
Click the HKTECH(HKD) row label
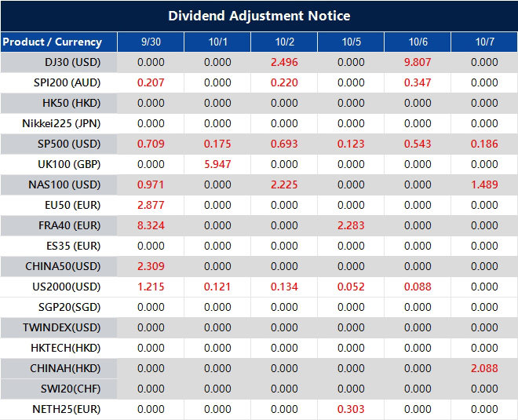[65, 348]
